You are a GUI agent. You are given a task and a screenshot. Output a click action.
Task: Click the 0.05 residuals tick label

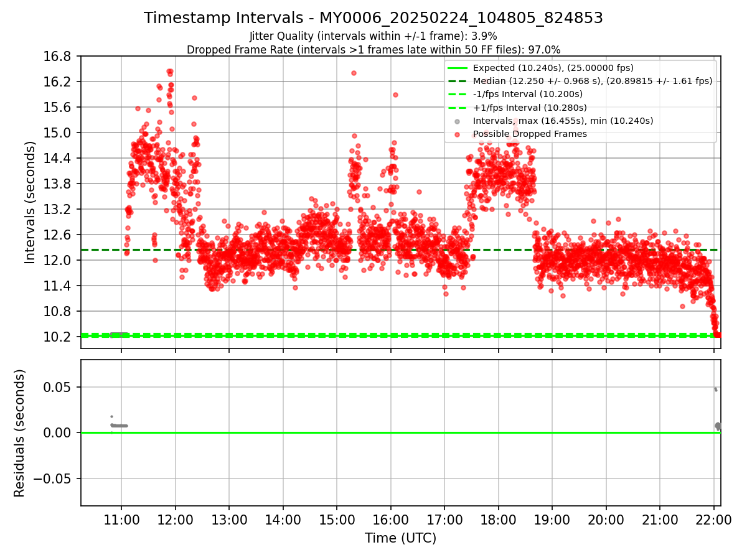[59, 387]
